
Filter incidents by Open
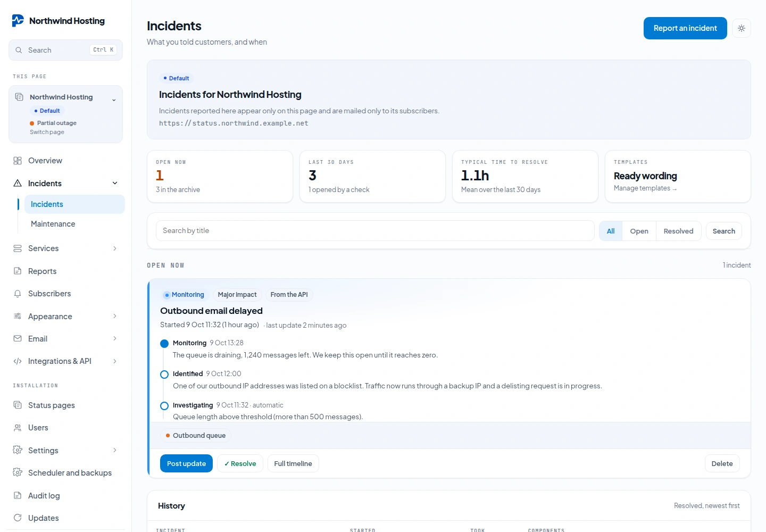(x=639, y=231)
